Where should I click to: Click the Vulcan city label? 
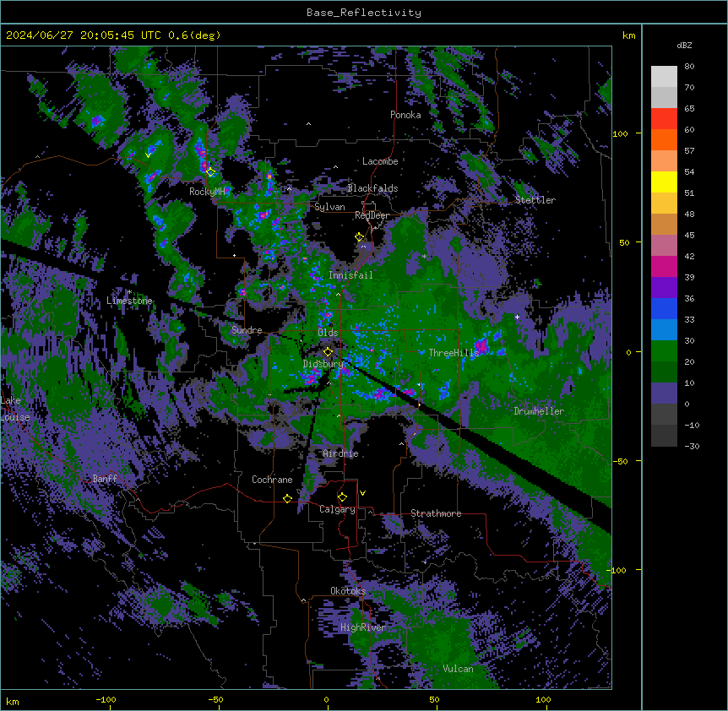point(459,669)
